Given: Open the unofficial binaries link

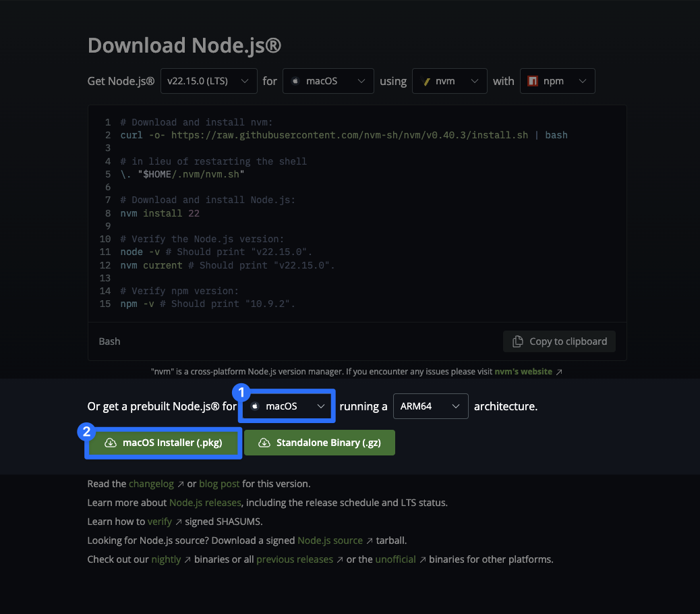Looking at the screenshot, I should (396, 559).
